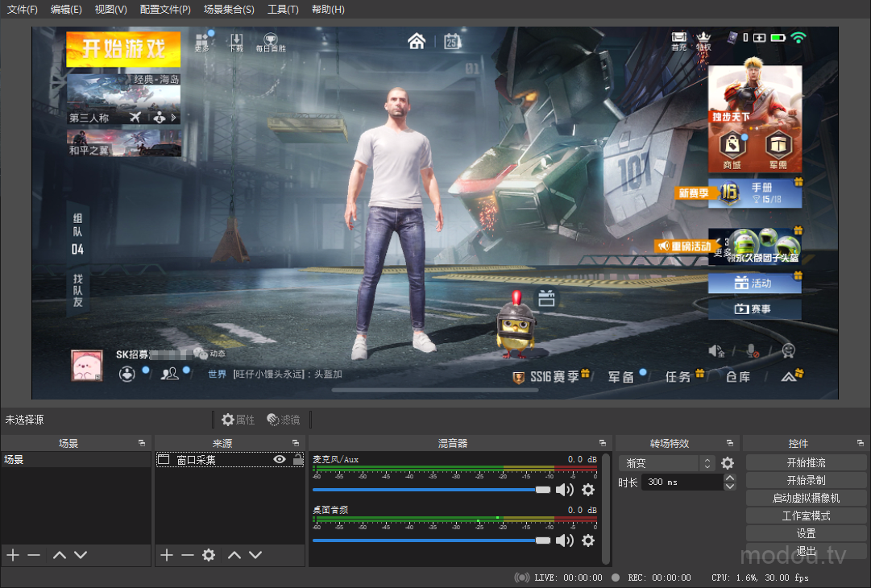The image size is (871, 588).
Task: Click the 开始录制 button
Action: point(806,481)
